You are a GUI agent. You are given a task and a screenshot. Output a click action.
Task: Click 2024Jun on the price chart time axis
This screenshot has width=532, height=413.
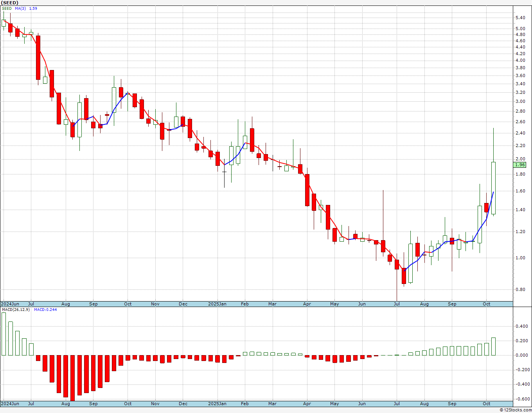10,304
